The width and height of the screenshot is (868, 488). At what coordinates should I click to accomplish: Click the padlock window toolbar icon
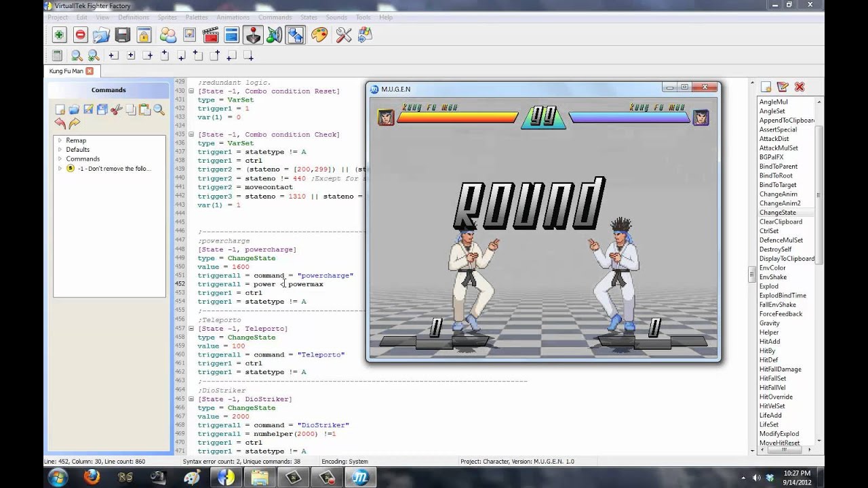pos(143,35)
